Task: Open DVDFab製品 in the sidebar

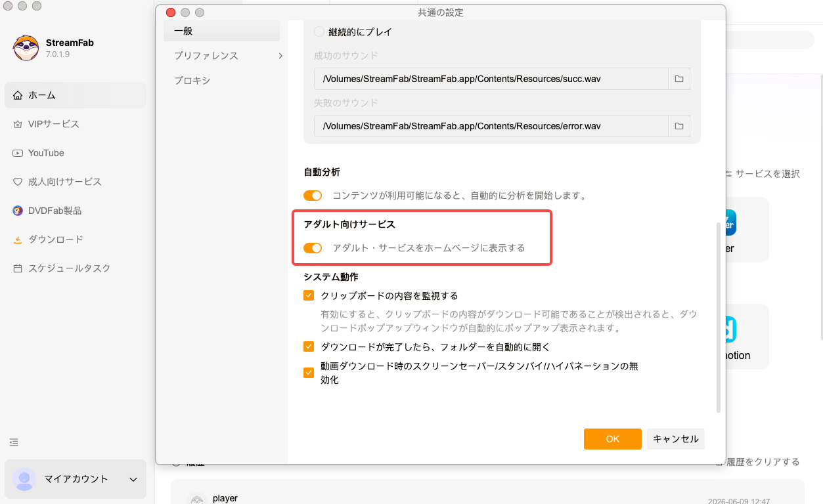Action: pos(76,211)
